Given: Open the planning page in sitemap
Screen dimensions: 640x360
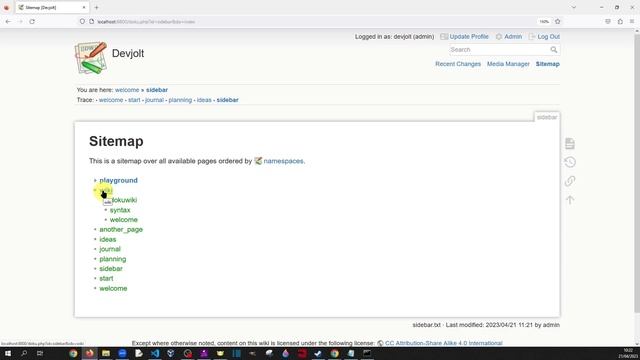Looking at the screenshot, I should pos(113,259).
